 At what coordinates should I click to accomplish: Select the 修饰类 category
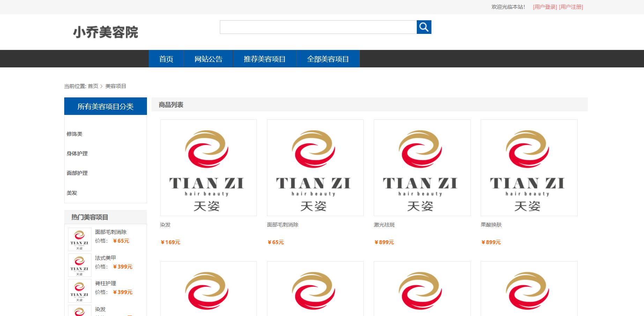[x=75, y=134]
